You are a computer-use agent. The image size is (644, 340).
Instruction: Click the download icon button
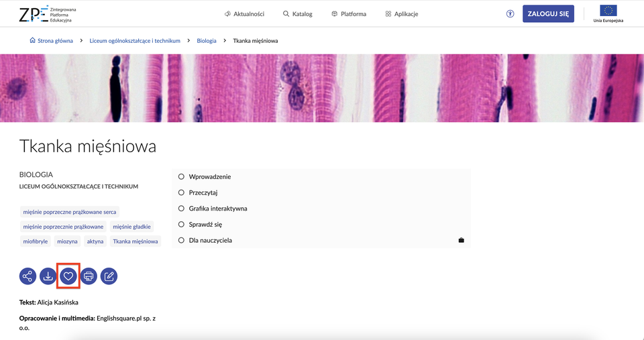[48, 276]
